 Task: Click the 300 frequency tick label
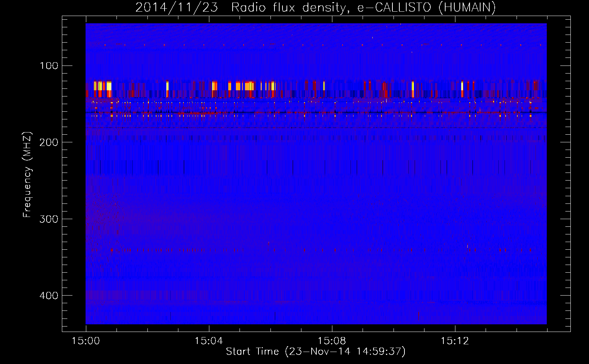pos(49,219)
